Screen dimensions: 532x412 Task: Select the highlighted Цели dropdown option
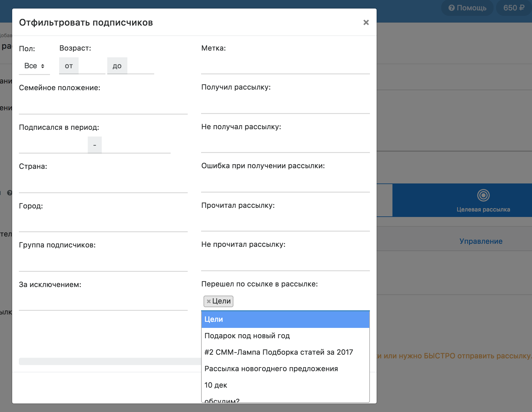(286, 319)
